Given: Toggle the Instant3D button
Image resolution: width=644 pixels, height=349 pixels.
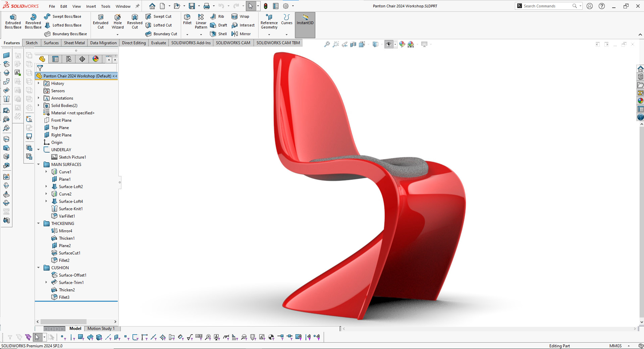Looking at the screenshot, I should 305,25.
